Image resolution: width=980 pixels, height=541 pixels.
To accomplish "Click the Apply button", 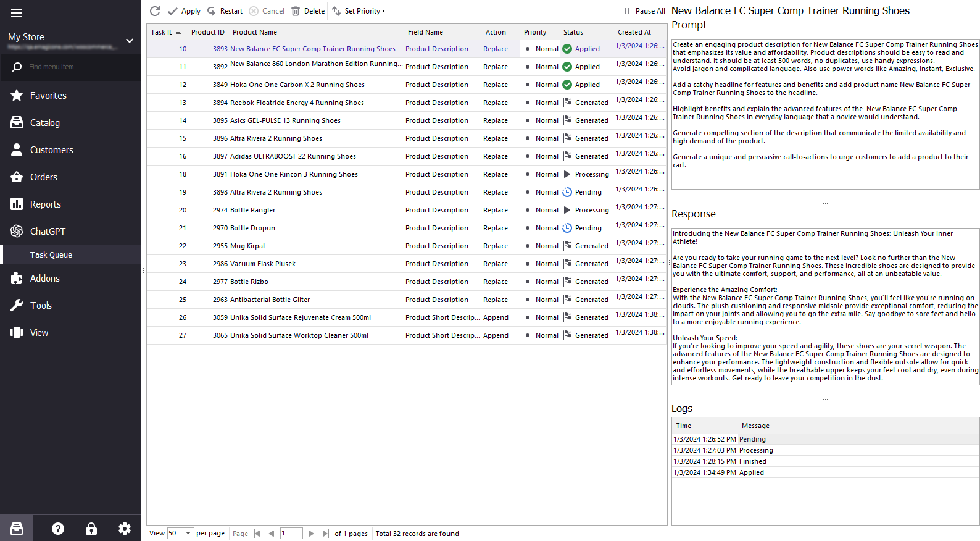I will [x=185, y=11].
